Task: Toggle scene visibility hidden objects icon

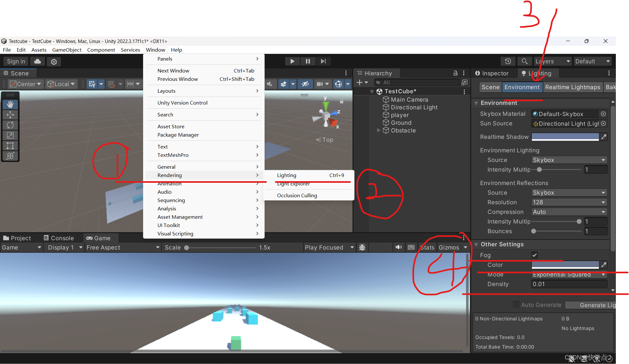Action: tap(305, 84)
